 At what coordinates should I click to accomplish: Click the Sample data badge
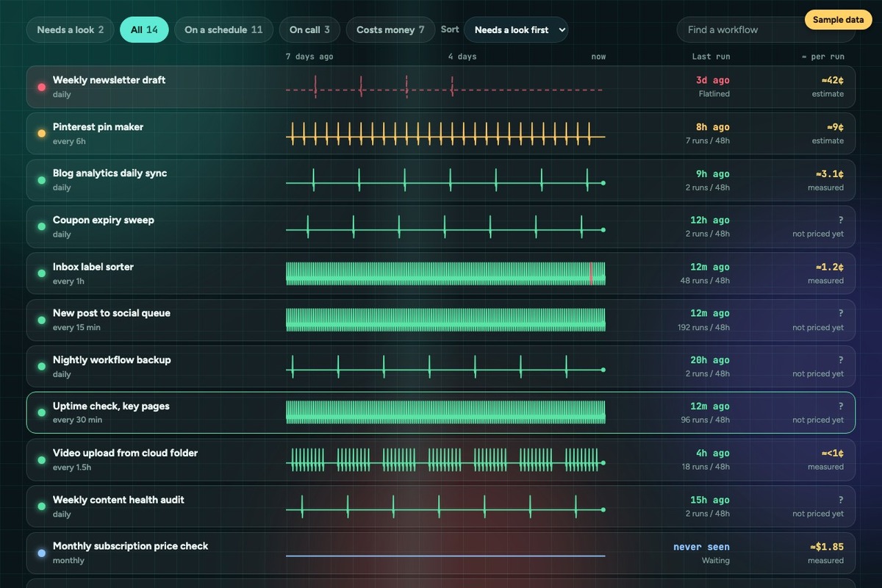pyautogui.click(x=838, y=20)
